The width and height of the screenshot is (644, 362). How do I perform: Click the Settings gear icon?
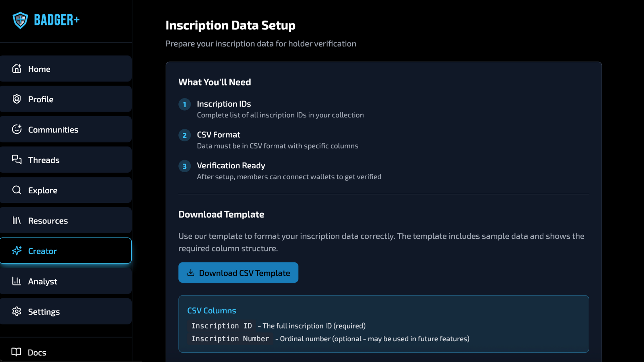[17, 311]
